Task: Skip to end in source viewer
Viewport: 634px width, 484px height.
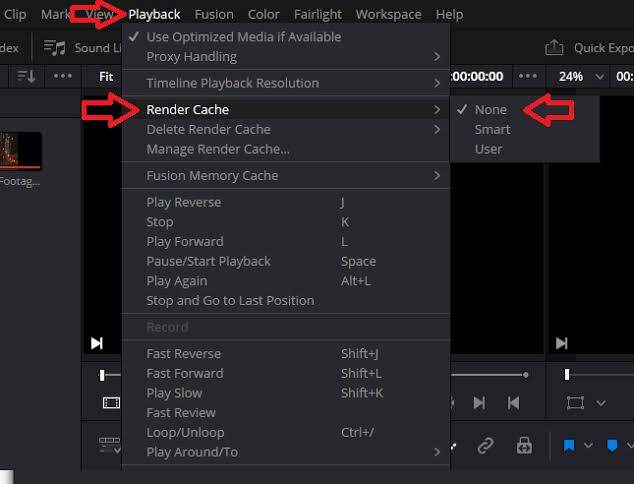Action: click(x=97, y=343)
